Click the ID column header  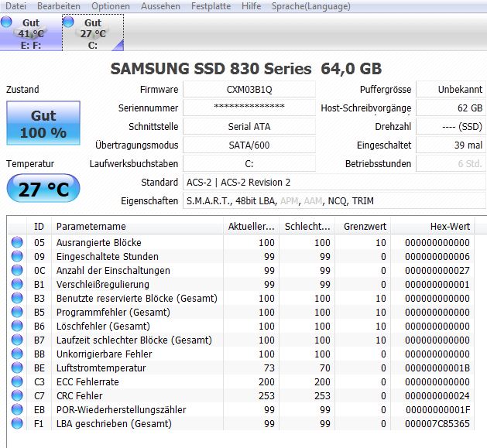pyautogui.click(x=39, y=227)
